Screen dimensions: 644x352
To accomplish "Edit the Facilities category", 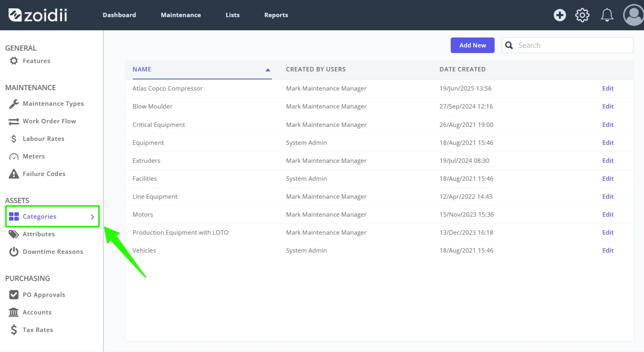I will (x=608, y=179).
